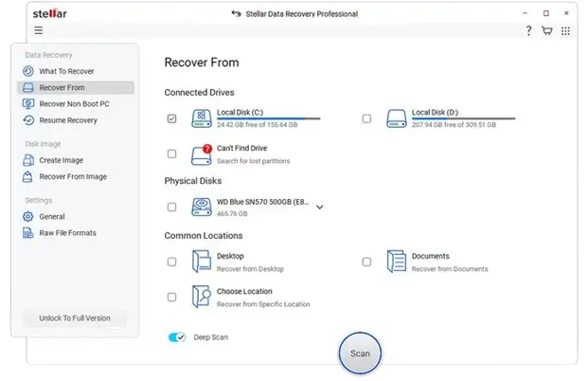Open the help question mark icon
Screen dimensions: 588x381
click(x=528, y=30)
